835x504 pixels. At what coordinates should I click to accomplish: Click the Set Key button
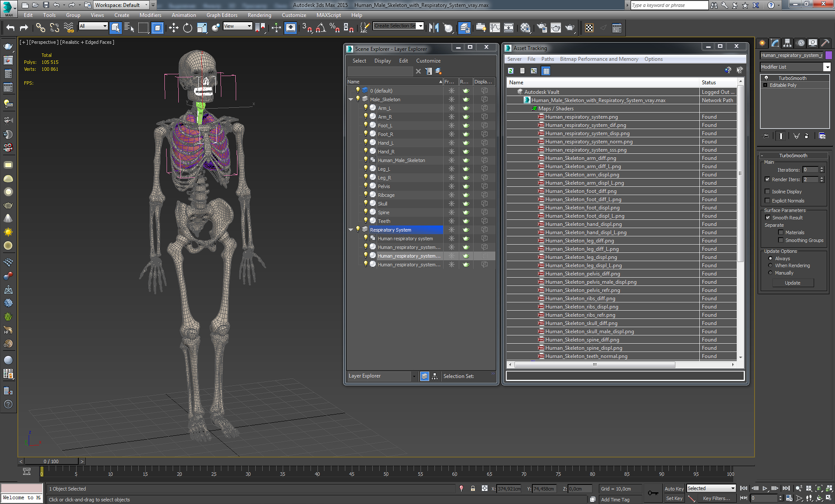pyautogui.click(x=674, y=498)
